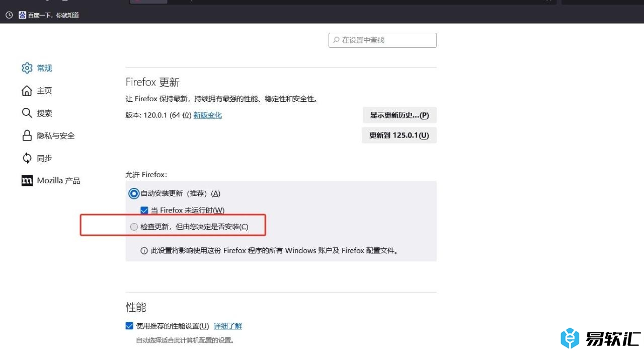Screen dimensions: 644x351
Task: Open 百度一下，你就知道 bookmark
Action: tap(53, 15)
